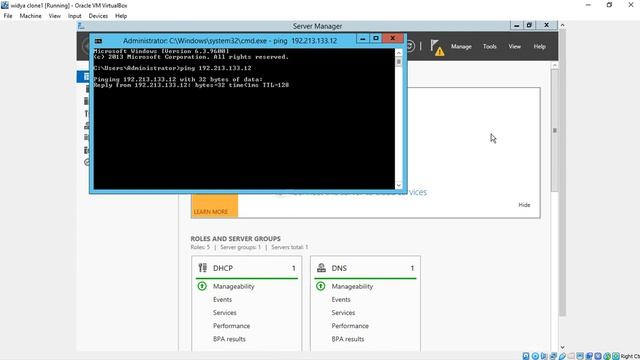
Task: Open DNS Performance details
Action: pyautogui.click(x=350, y=326)
